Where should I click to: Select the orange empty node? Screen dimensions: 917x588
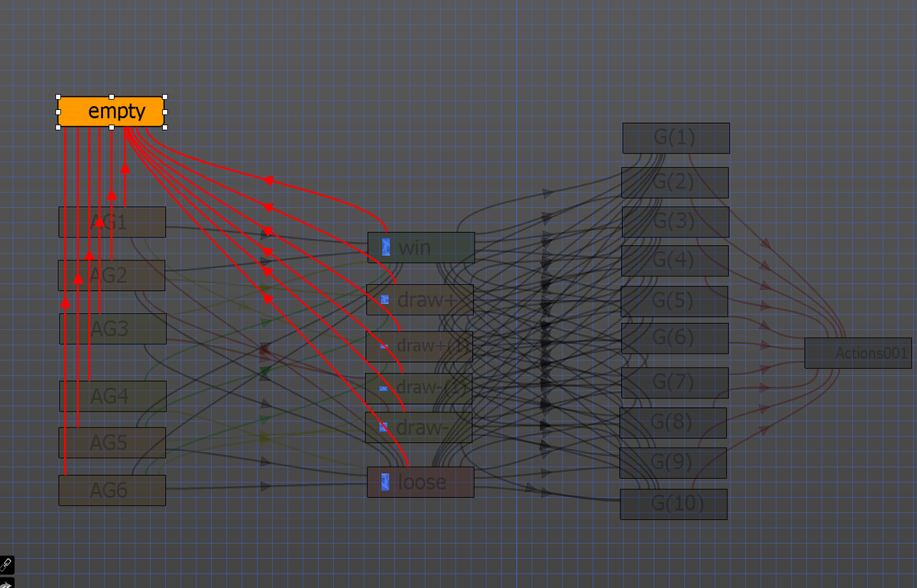112,111
